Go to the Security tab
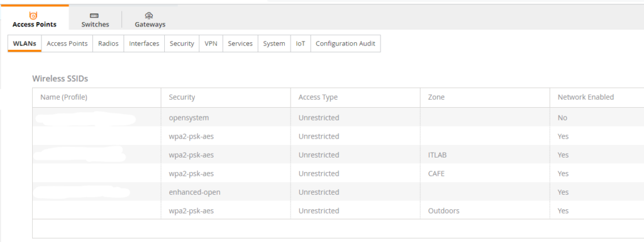644x242 pixels. coord(182,43)
